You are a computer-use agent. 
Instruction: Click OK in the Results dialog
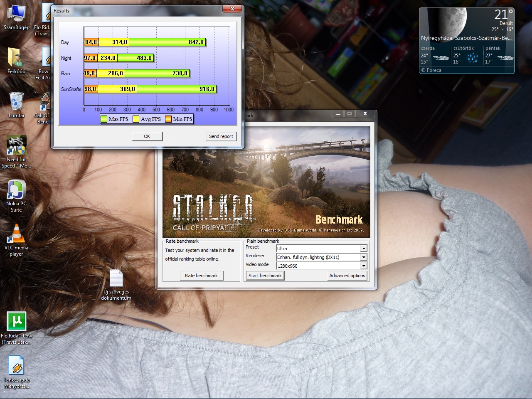coord(147,136)
